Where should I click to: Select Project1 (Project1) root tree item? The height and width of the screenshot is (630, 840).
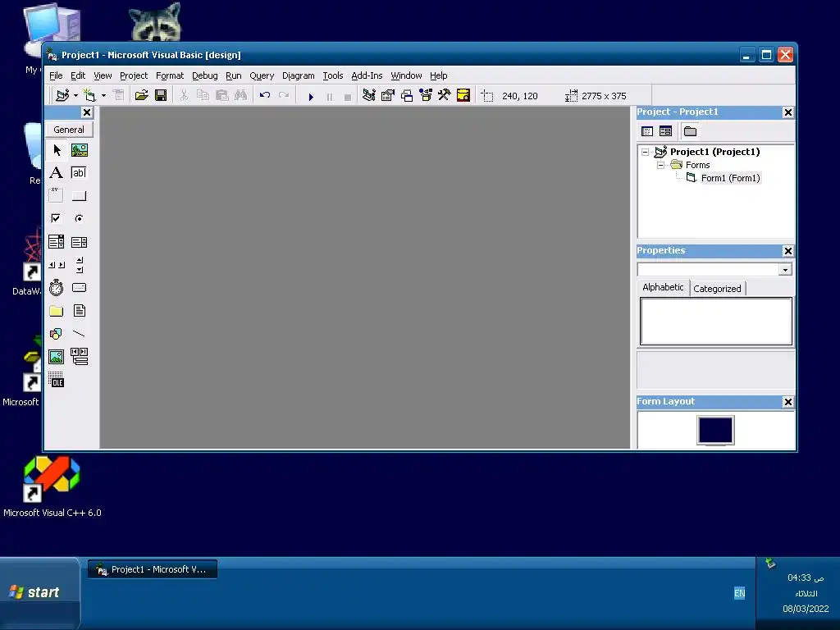pyautogui.click(x=714, y=152)
